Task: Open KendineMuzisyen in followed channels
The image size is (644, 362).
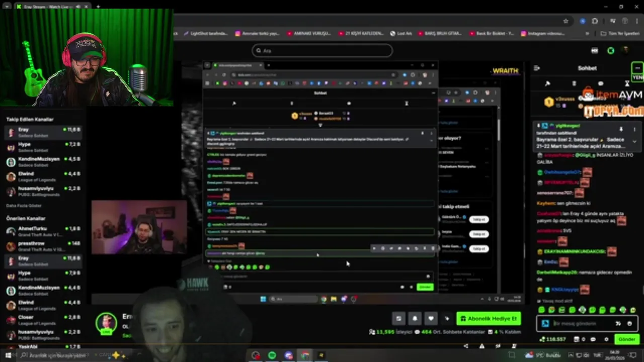Action: pos(43,161)
